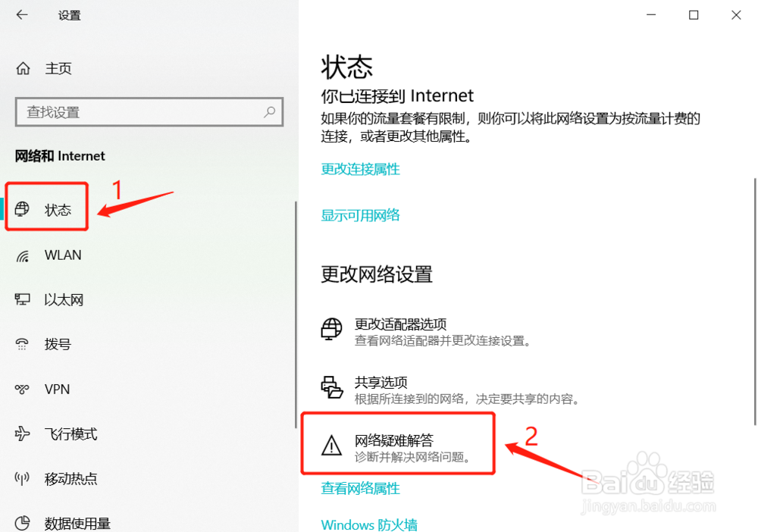Click the 更改适配器选项 globe icon

click(332, 329)
